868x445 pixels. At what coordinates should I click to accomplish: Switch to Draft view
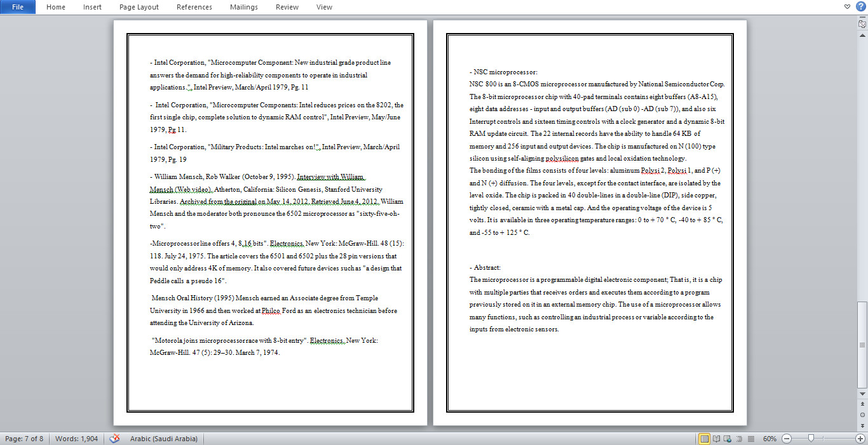click(750, 439)
